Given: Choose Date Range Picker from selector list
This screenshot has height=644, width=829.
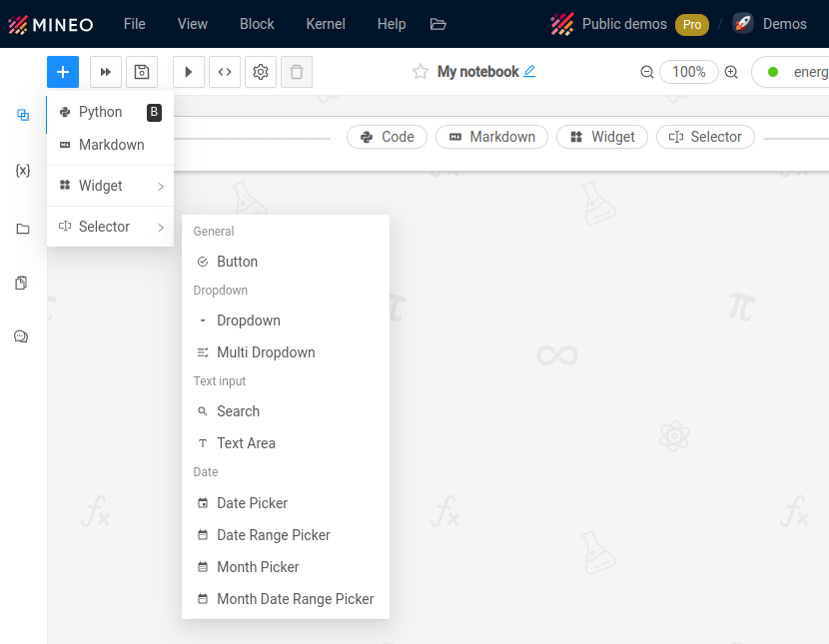Looking at the screenshot, I should pyautogui.click(x=273, y=535).
